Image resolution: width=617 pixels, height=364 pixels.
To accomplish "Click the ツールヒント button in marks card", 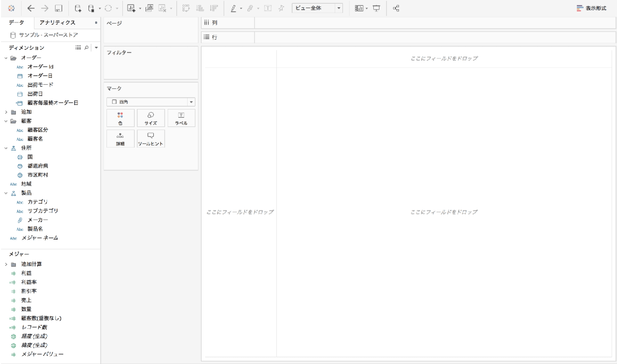I will coord(151,139).
